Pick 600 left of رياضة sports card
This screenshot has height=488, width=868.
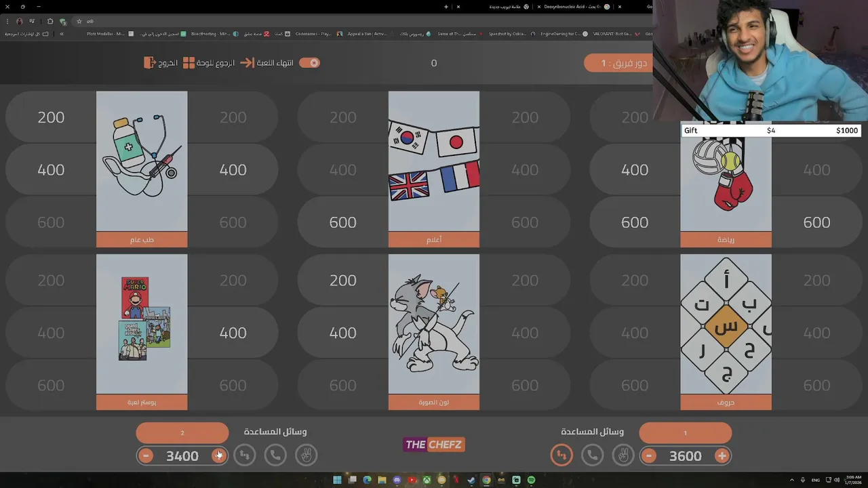pos(635,222)
